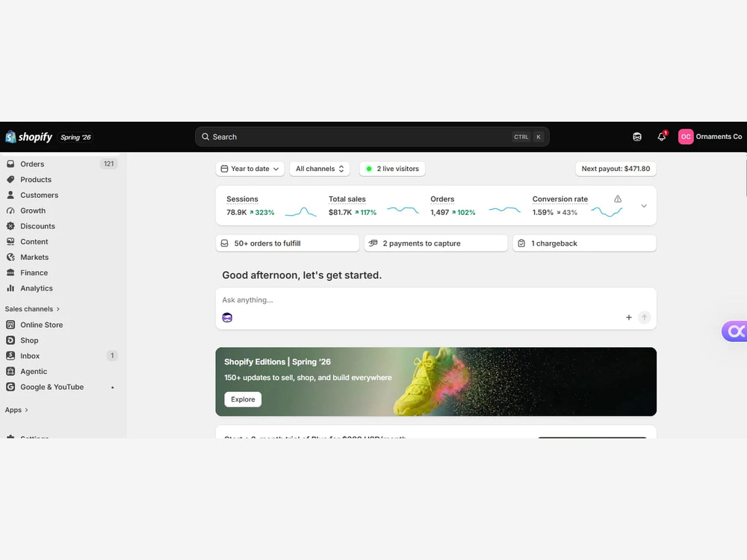Go to Orders page
The image size is (747, 560).
(32, 164)
